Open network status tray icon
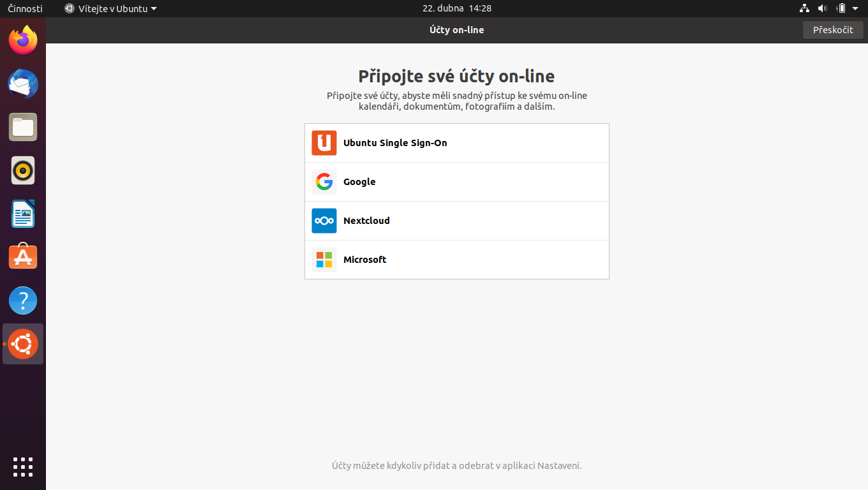The width and height of the screenshot is (868, 490). (x=804, y=8)
